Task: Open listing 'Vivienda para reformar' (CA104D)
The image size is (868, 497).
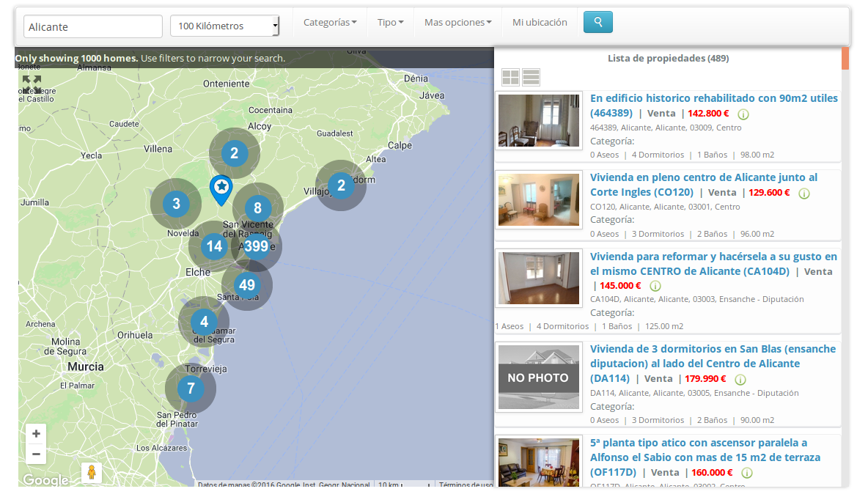Action: pos(713,264)
